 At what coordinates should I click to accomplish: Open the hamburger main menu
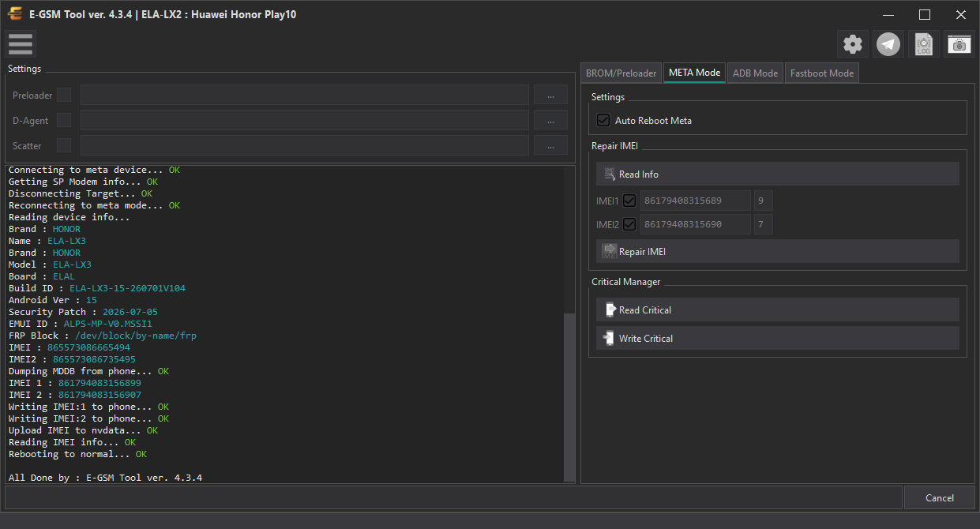point(21,44)
